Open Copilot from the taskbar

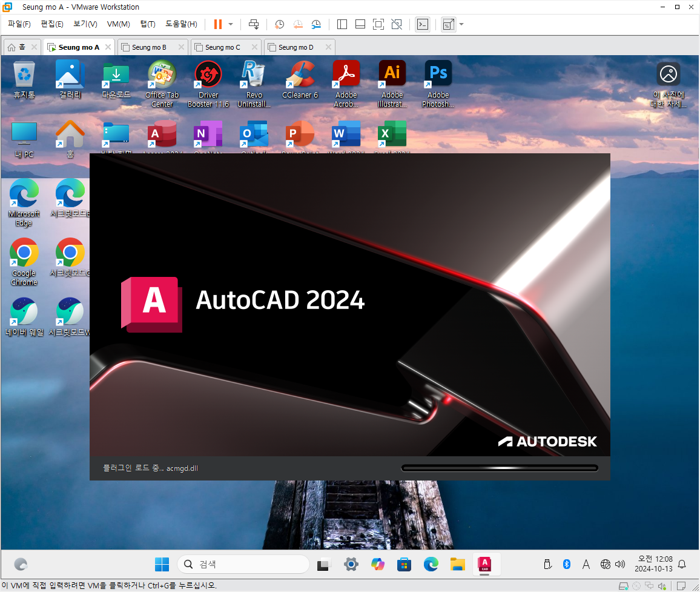pos(378,564)
